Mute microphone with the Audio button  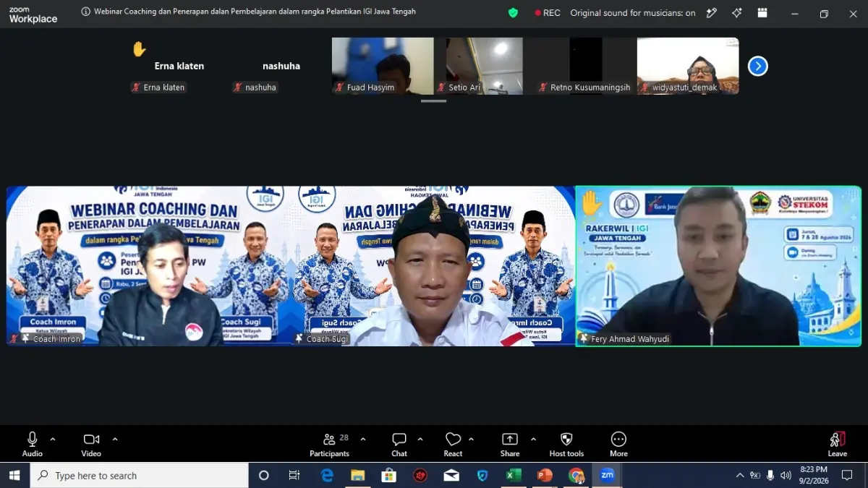(32, 444)
